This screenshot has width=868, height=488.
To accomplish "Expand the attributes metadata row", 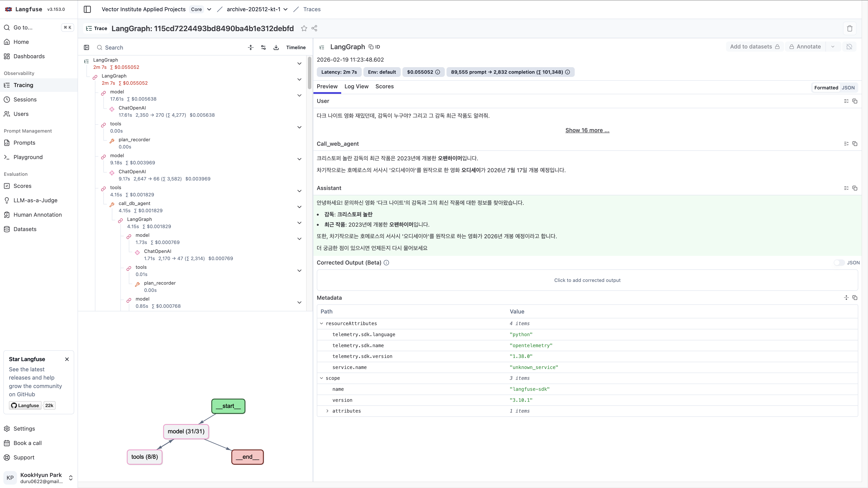I will 327,411.
